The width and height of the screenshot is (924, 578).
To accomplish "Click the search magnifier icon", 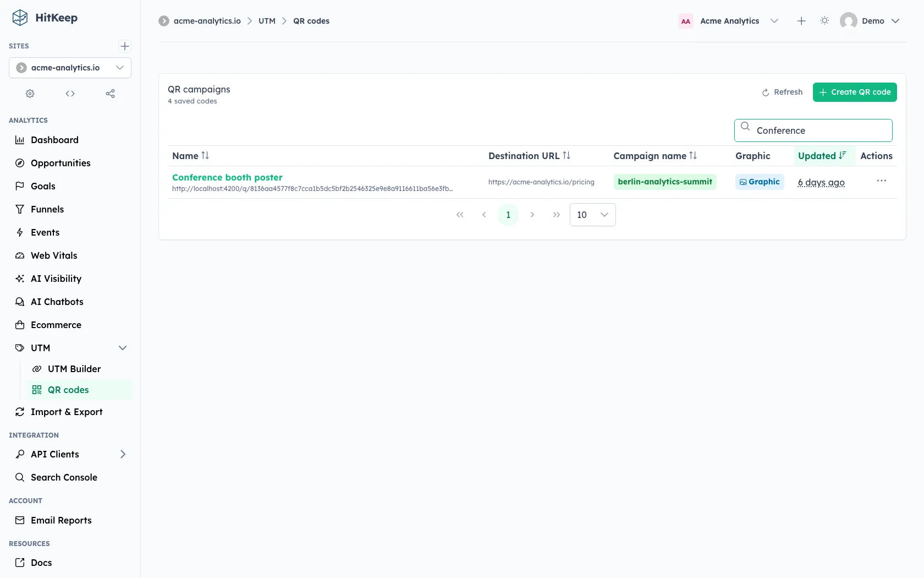I will [745, 126].
